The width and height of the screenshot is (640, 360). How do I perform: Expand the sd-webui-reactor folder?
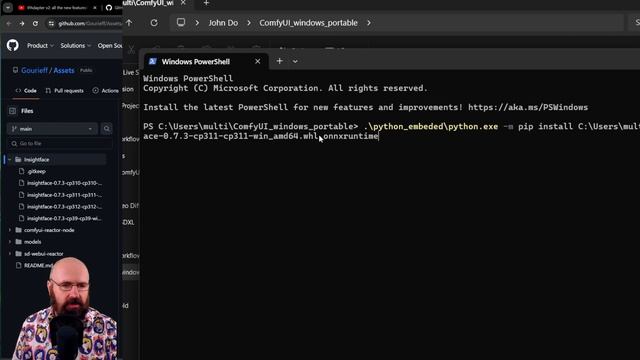pos(10,254)
